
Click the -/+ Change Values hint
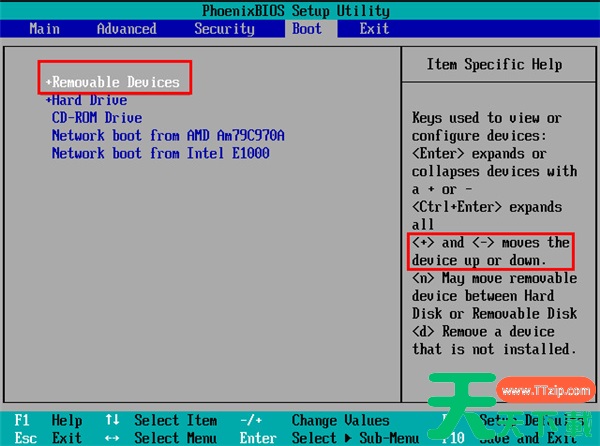point(315,420)
